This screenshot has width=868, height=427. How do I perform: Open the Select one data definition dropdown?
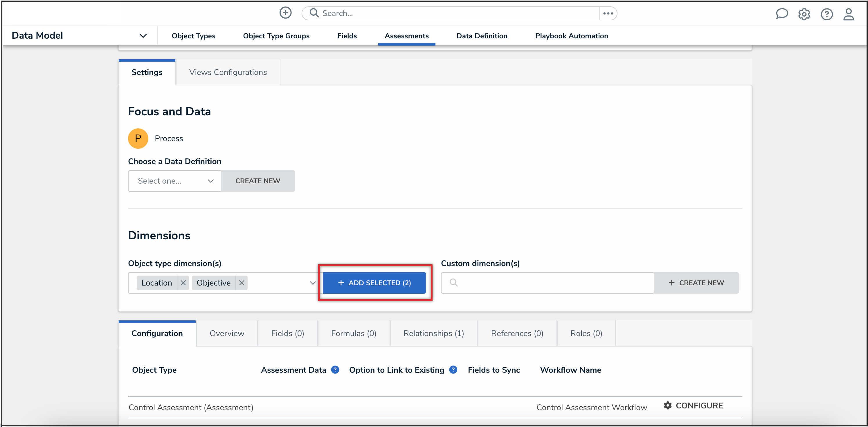(174, 181)
